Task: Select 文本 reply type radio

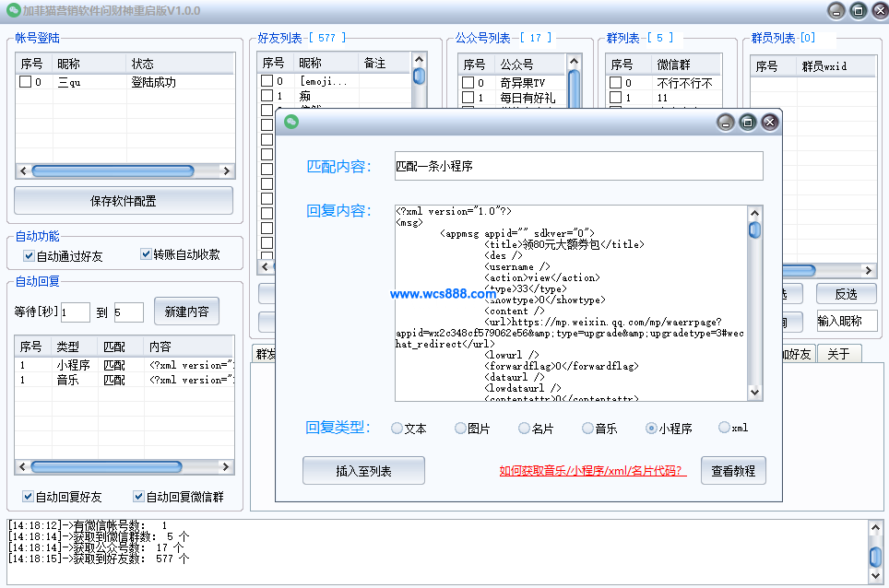Action: point(397,429)
